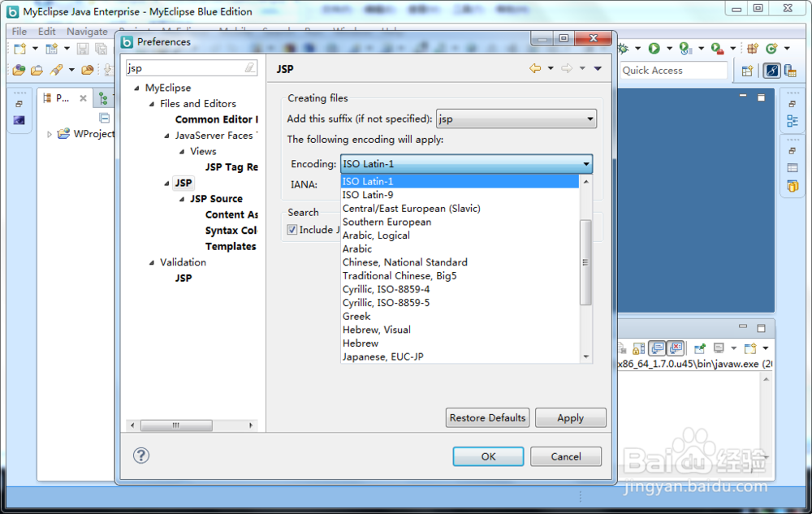Click the Open Console icon
The height and width of the screenshot is (514, 812).
[x=750, y=348]
